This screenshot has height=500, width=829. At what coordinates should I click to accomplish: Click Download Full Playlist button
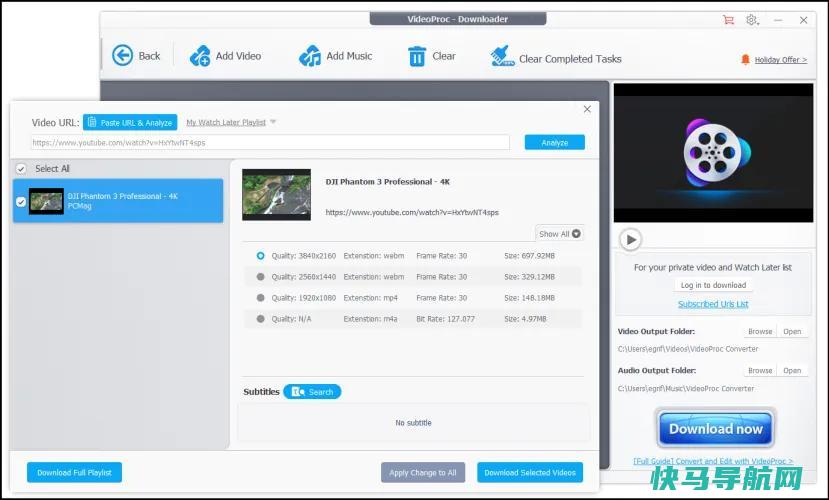pos(75,473)
